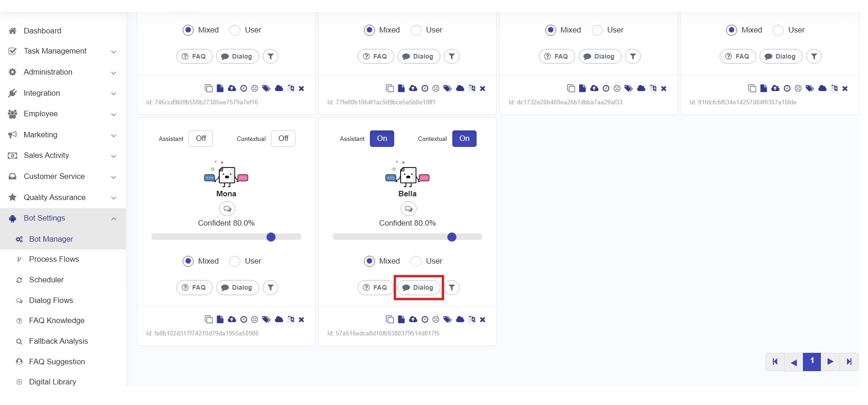Screen dimensions: 868x405
Task: Click the tags icon on Mona's card
Action: (266, 319)
